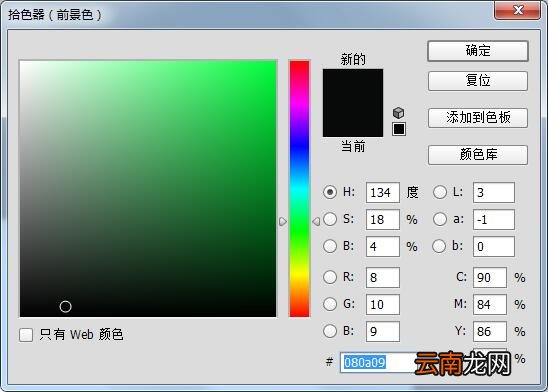548x392 pixels.
Task: Click the 添加到色板 button
Action: (x=478, y=118)
